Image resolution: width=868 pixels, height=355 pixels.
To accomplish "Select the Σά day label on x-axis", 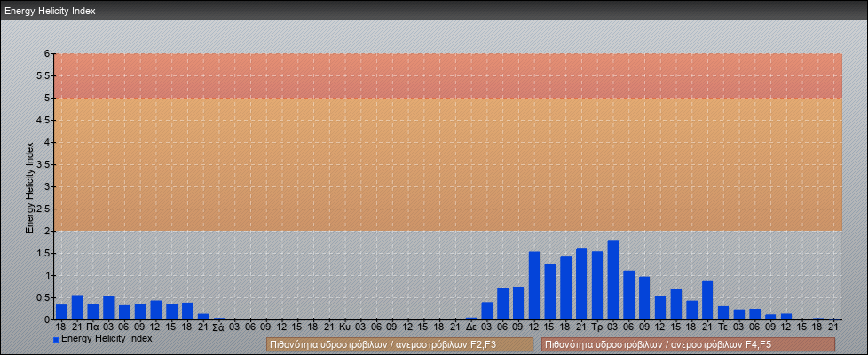I will (x=218, y=327).
